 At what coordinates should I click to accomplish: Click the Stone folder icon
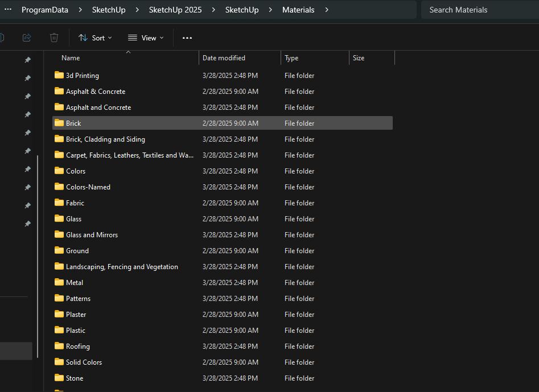pyautogui.click(x=59, y=378)
